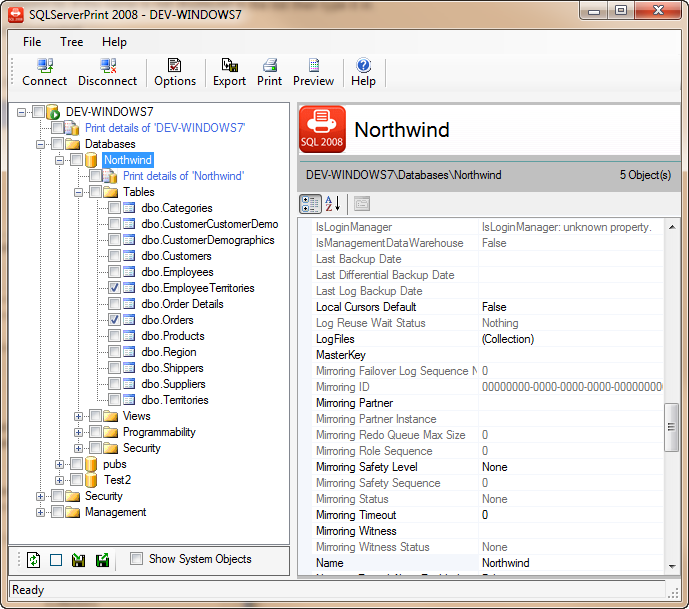Expand the Management node
The height and width of the screenshot is (609, 689).
point(40,512)
